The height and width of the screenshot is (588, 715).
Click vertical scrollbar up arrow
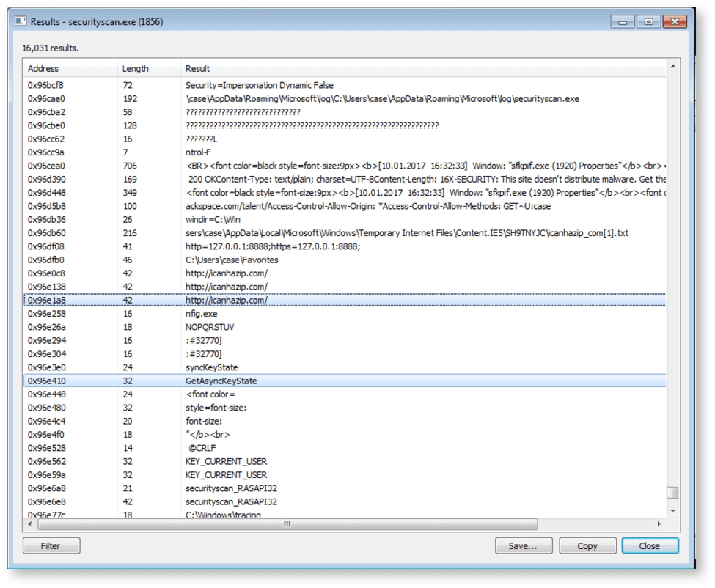(x=672, y=67)
